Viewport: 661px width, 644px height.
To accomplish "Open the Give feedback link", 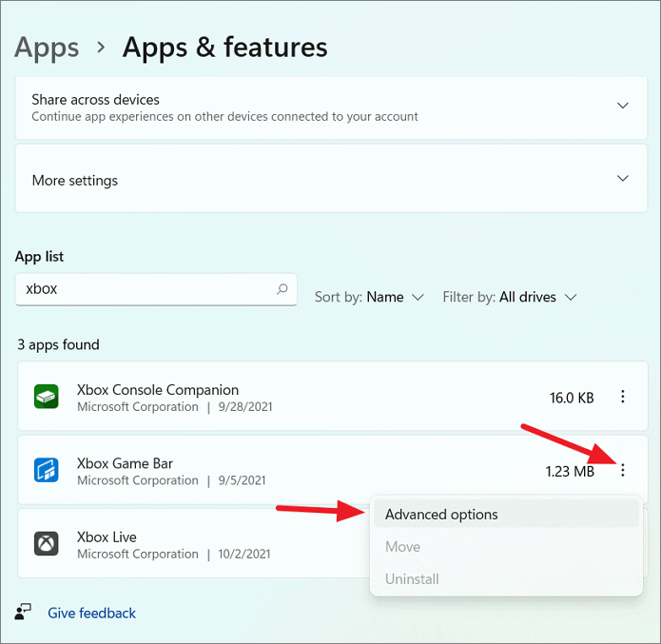I will 91,614.
